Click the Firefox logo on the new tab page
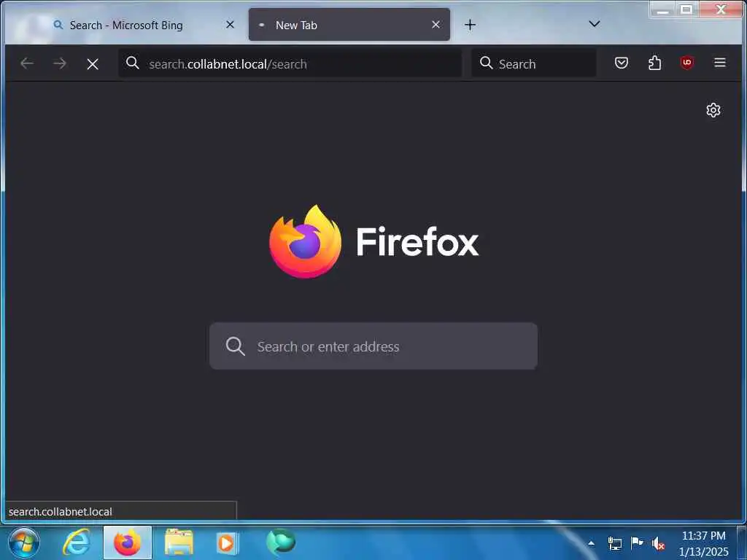This screenshot has width=747, height=560. pyautogui.click(x=305, y=241)
